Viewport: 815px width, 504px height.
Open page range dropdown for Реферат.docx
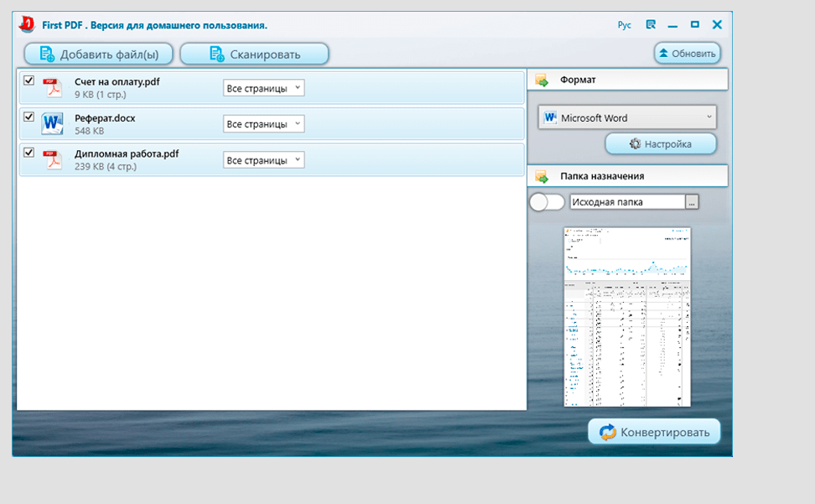pos(263,124)
